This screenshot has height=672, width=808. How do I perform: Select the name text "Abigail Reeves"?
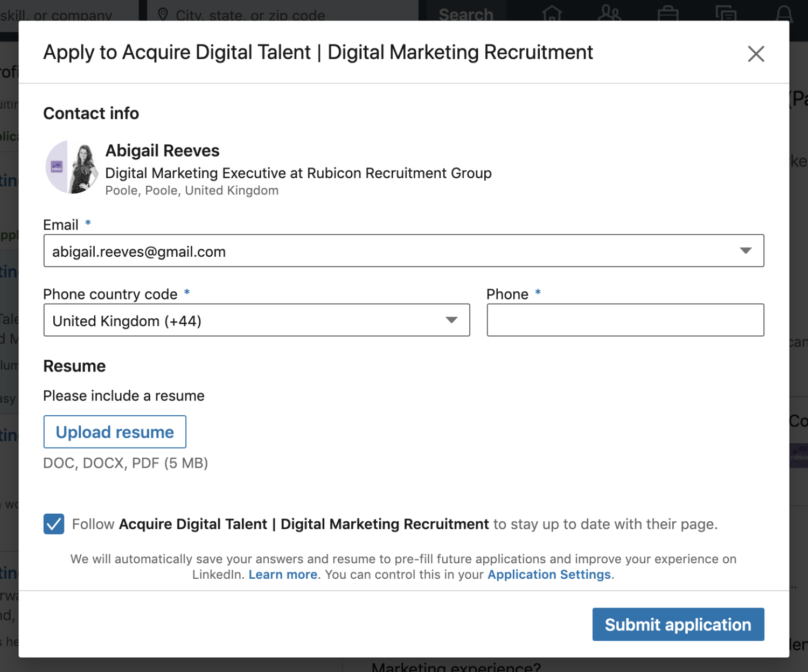[x=162, y=151]
